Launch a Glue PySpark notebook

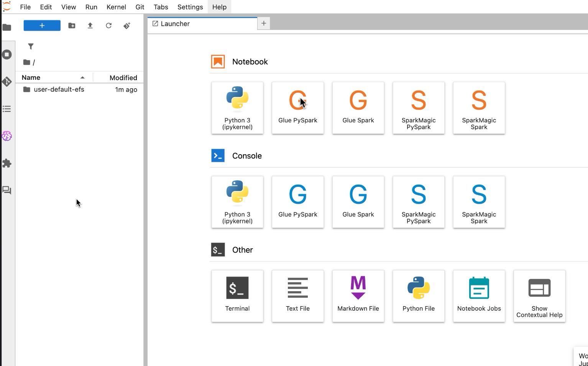point(297,108)
